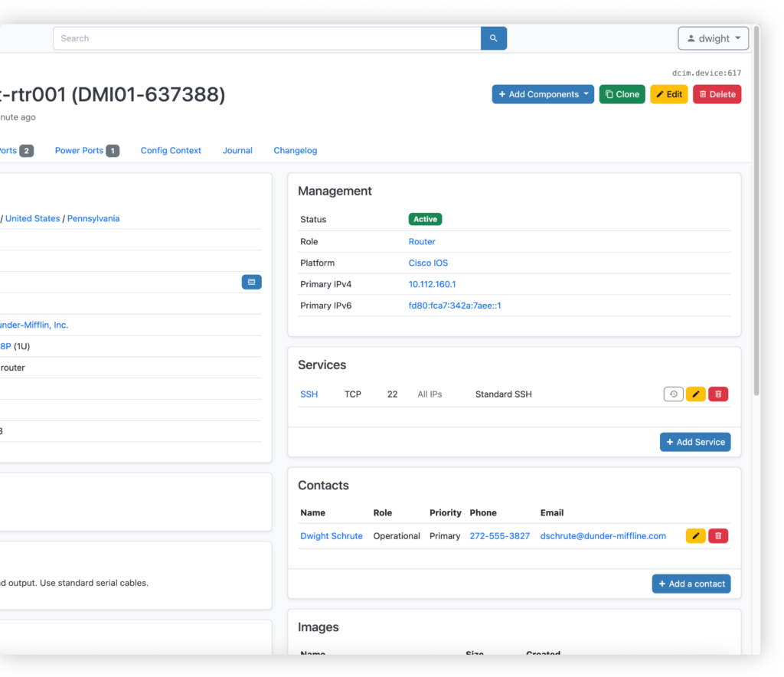Remove Dwight Schrute's contact via the trash icon

point(717,535)
